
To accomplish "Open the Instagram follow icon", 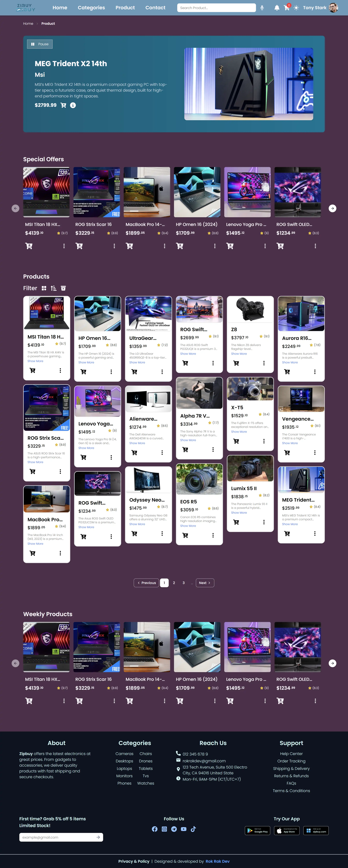I will pyautogui.click(x=164, y=829).
